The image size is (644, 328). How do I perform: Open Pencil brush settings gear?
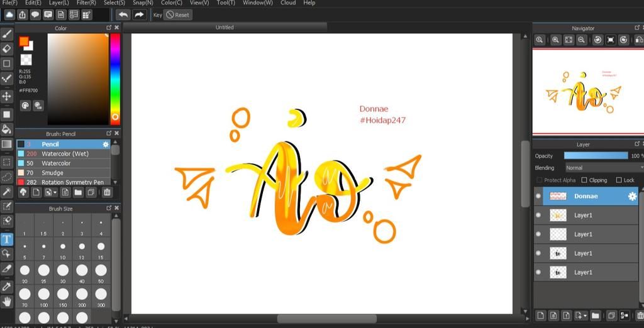(106, 145)
